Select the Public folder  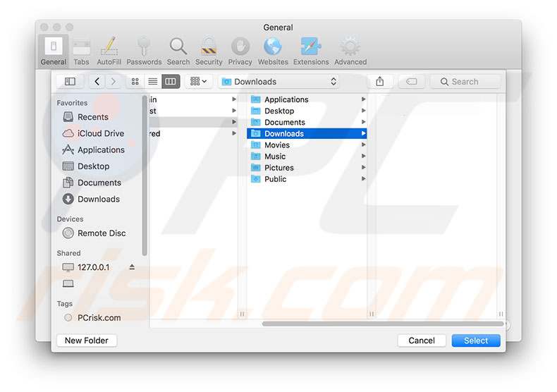tap(307, 179)
